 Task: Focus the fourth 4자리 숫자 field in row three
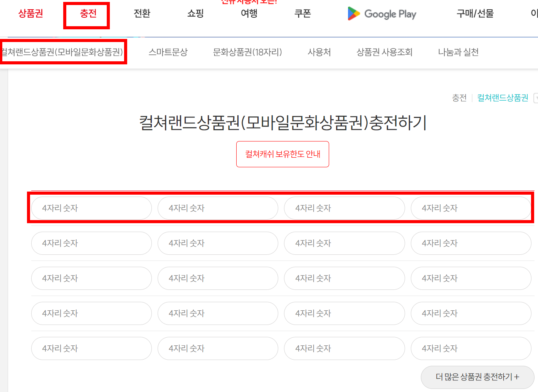[471, 278]
